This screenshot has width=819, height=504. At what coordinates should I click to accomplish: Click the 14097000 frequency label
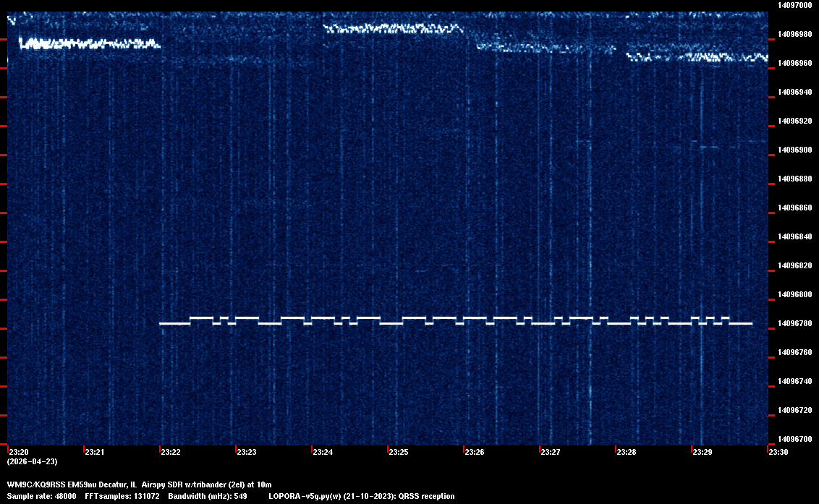click(x=794, y=5)
